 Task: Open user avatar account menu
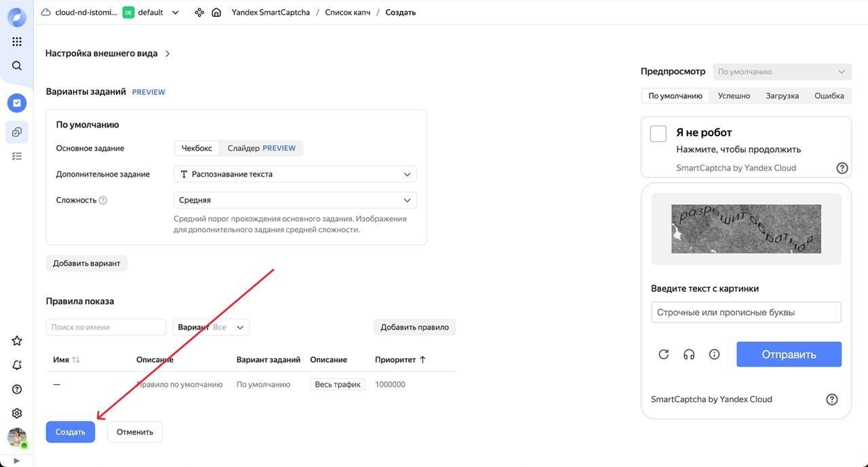click(x=17, y=438)
